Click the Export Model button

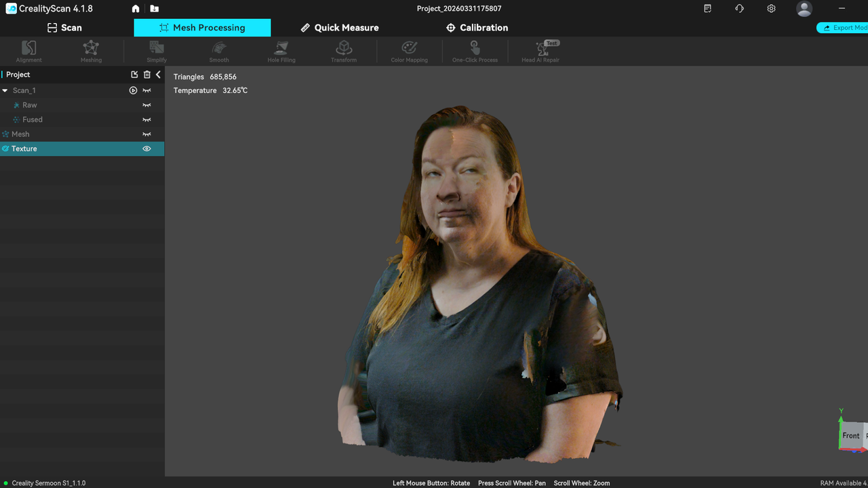tap(842, 28)
